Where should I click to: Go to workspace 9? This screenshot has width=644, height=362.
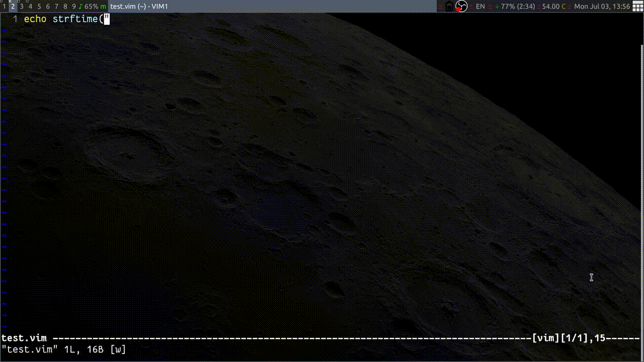pyautogui.click(x=74, y=7)
